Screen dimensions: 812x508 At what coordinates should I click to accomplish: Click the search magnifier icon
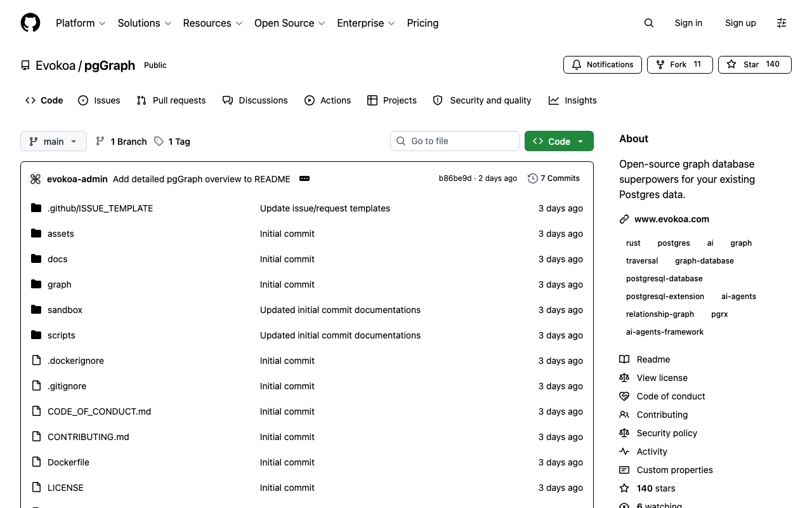pyautogui.click(x=649, y=23)
